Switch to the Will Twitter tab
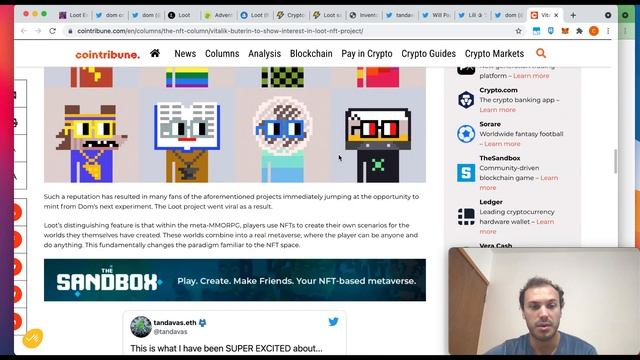The width and height of the screenshot is (640, 360). click(436, 15)
